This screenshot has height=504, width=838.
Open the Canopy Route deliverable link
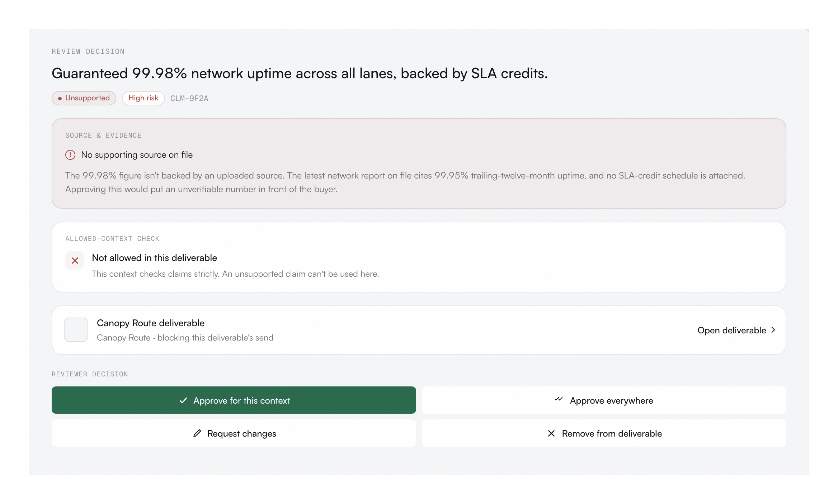737,330
